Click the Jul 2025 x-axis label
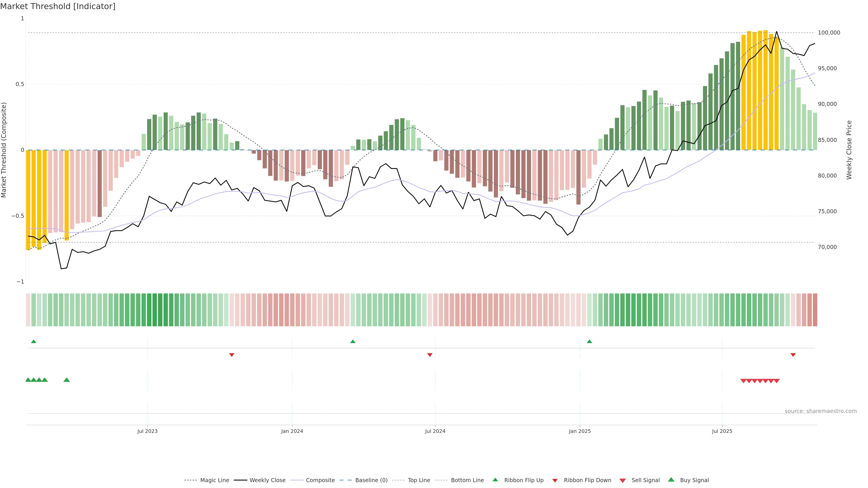The height and width of the screenshot is (488, 868). point(722,431)
